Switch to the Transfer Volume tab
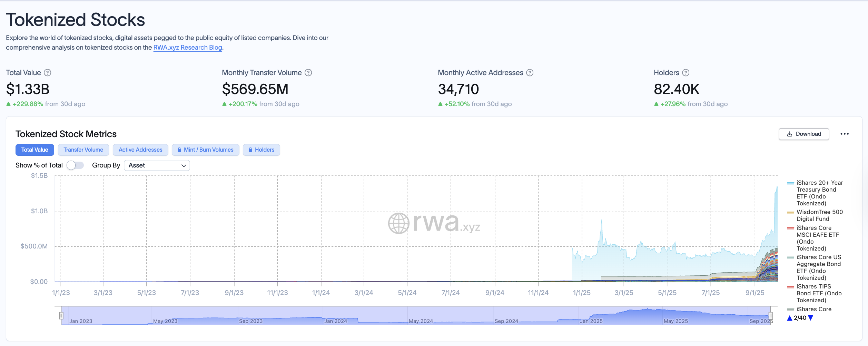Image resolution: width=868 pixels, height=346 pixels. (x=83, y=150)
